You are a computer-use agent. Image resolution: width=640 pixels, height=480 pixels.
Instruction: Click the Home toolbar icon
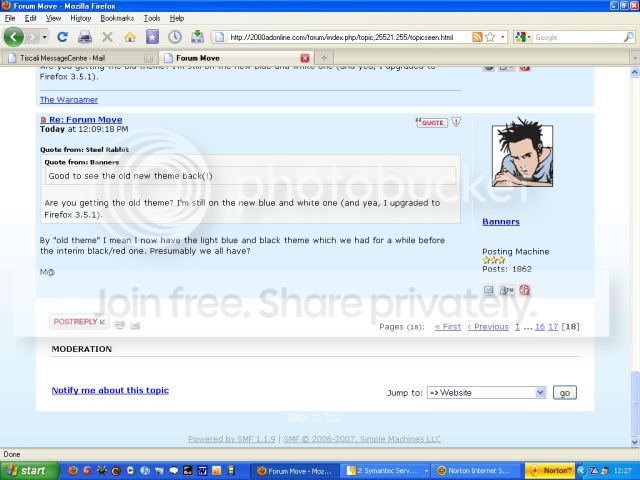click(130, 37)
